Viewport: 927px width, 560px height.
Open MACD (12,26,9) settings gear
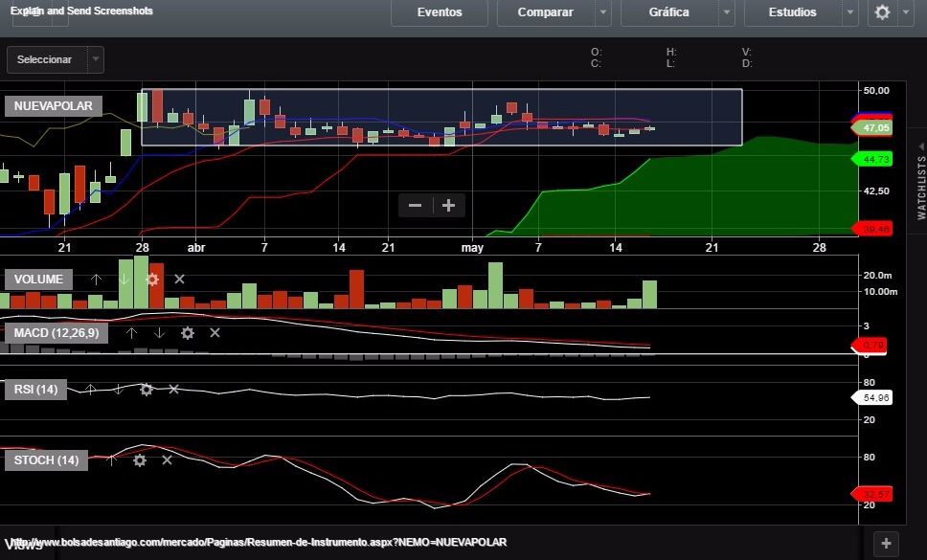click(x=188, y=333)
